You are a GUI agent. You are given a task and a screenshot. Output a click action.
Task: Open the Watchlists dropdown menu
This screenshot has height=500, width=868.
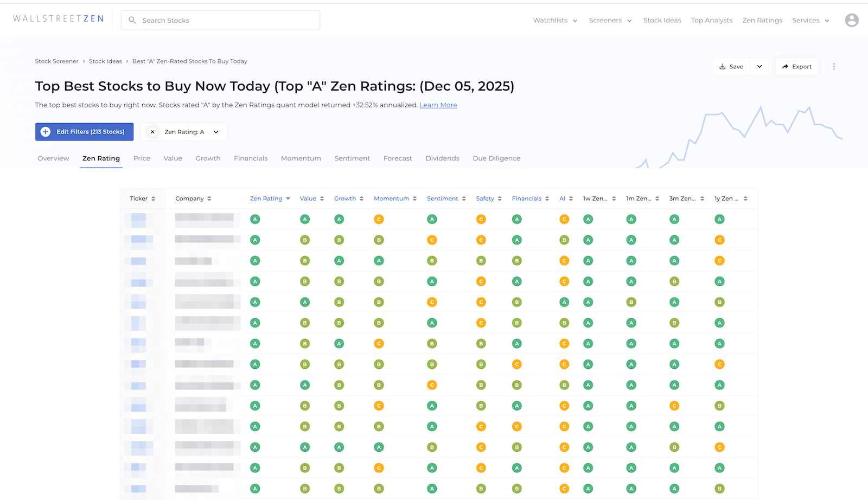pos(555,21)
